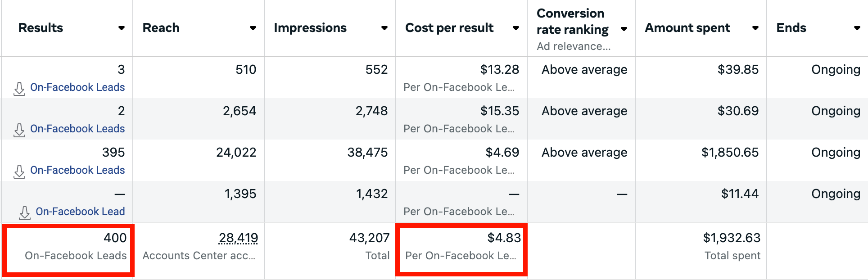This screenshot has height=280, width=868.
Task: Click download icon beside the On-Facebook Lead row
Action: (25, 212)
